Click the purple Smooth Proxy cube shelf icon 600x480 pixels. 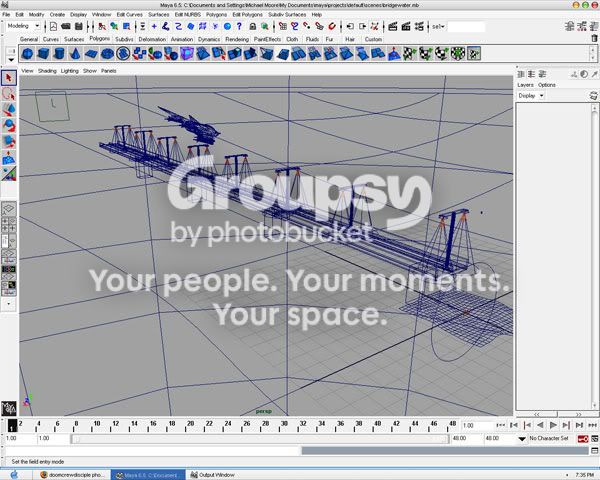[x=187, y=54]
